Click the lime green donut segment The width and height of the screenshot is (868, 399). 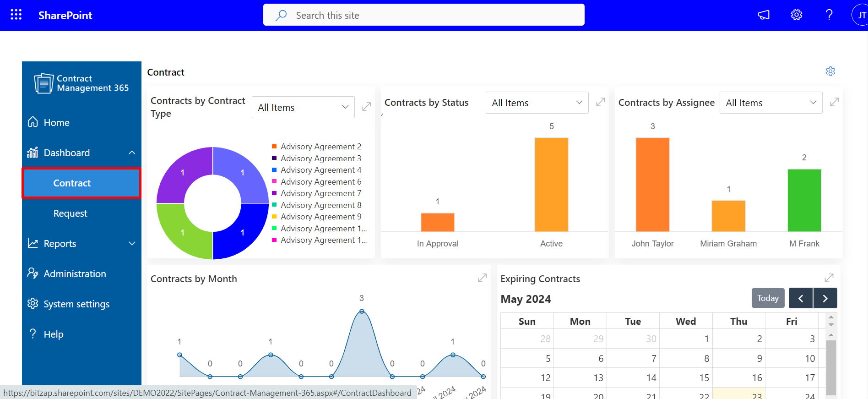(182, 233)
